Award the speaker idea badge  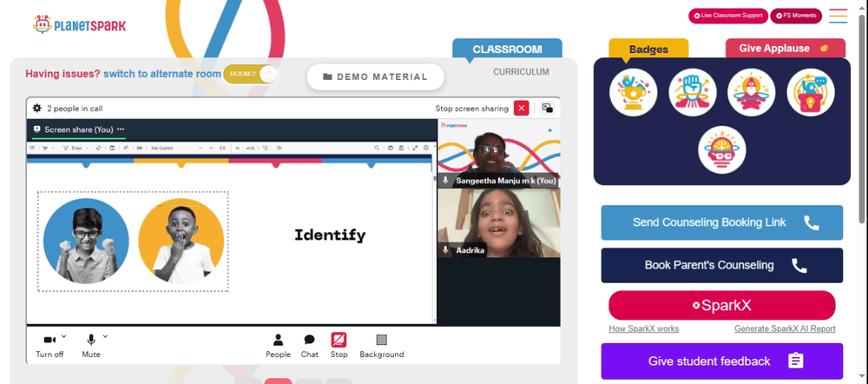(x=811, y=93)
